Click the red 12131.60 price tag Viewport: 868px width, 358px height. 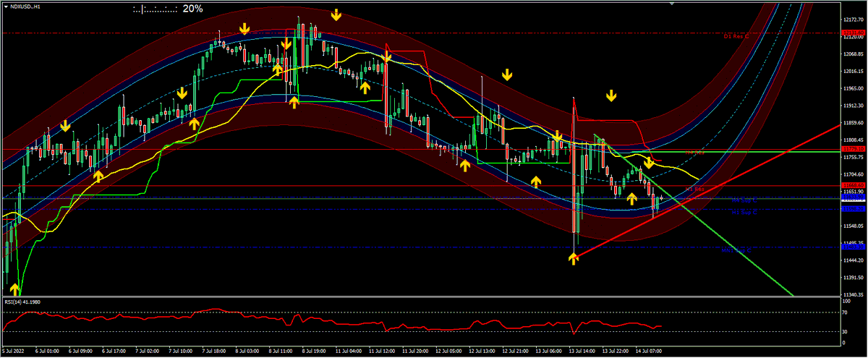pos(854,33)
